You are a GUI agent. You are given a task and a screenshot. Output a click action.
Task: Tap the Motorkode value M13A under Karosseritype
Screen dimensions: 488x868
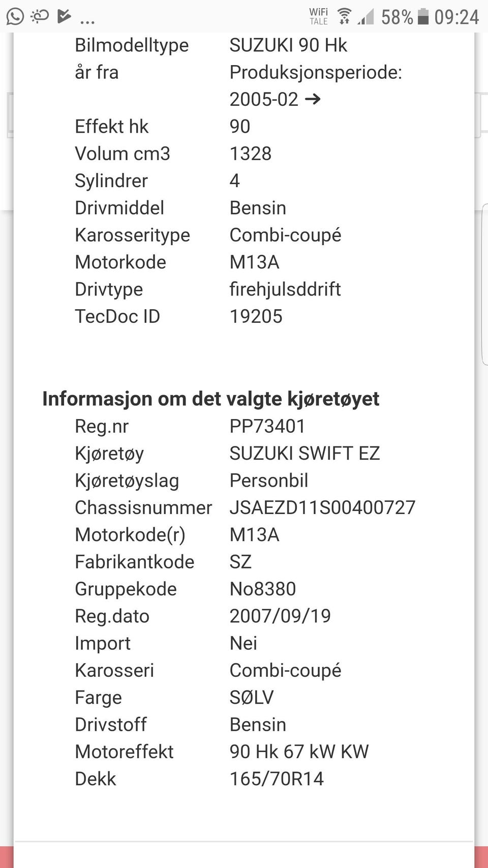254,262
